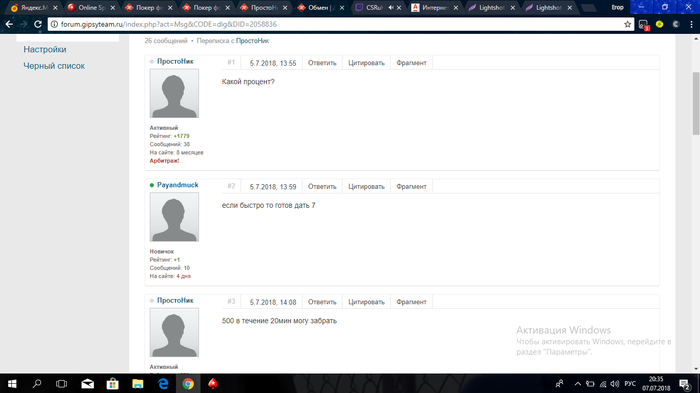Open Mail app from taskbar

click(x=88, y=384)
